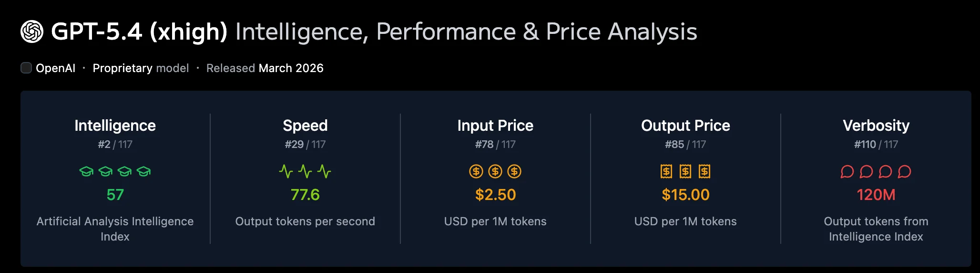
Task: Select the Output Price heading
Action: (x=685, y=126)
